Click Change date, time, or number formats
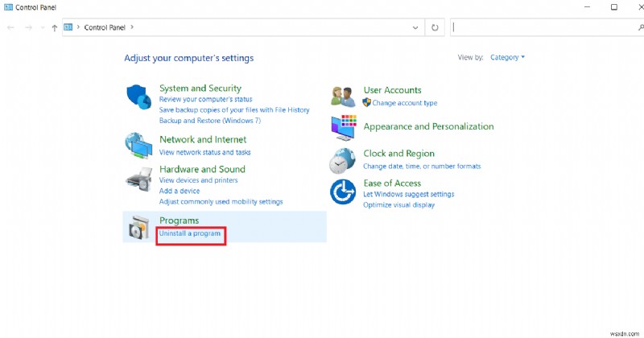Viewport: 644px width, 338px height. [422, 167]
